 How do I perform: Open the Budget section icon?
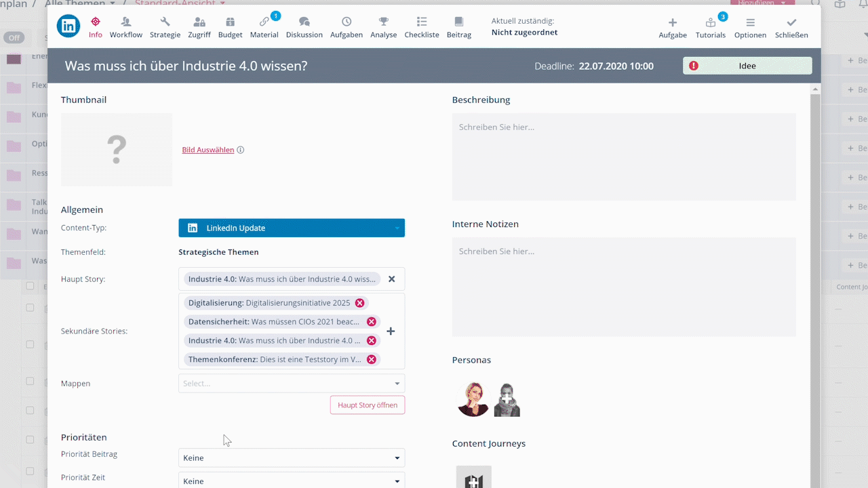pyautogui.click(x=230, y=22)
